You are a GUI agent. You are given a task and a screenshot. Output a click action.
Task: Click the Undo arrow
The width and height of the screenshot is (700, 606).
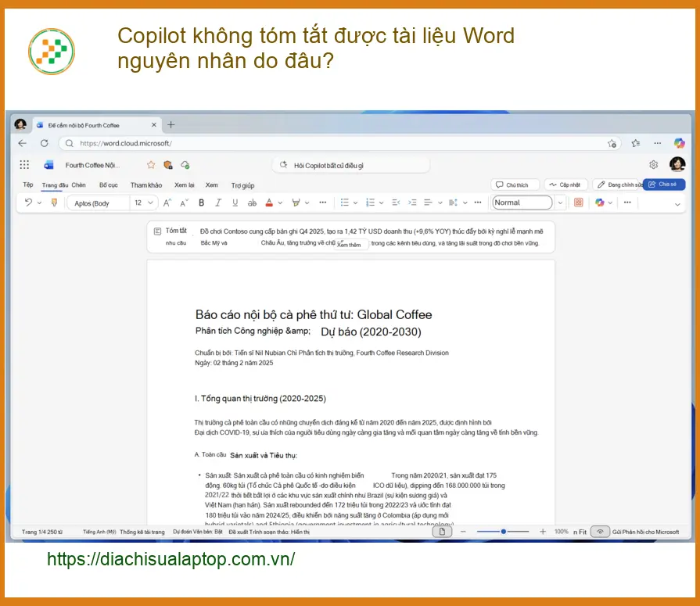(x=29, y=203)
